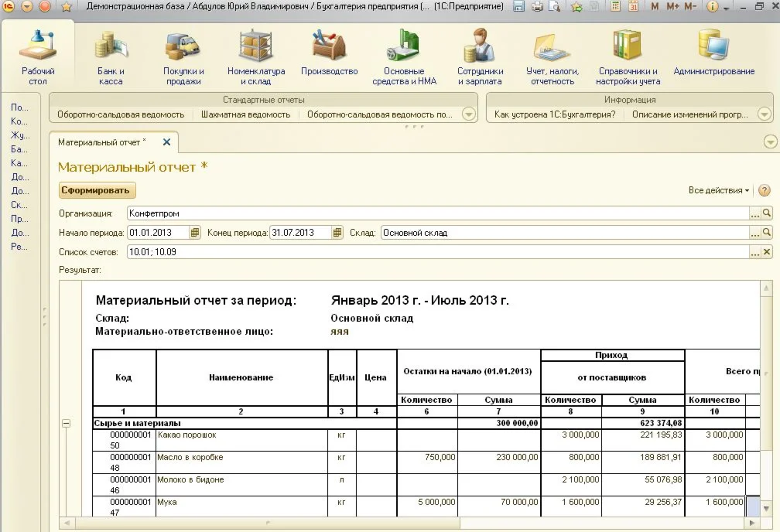The width and height of the screenshot is (780, 532).
Task: Expand the Информация panel dropdown arrow
Action: [765, 114]
